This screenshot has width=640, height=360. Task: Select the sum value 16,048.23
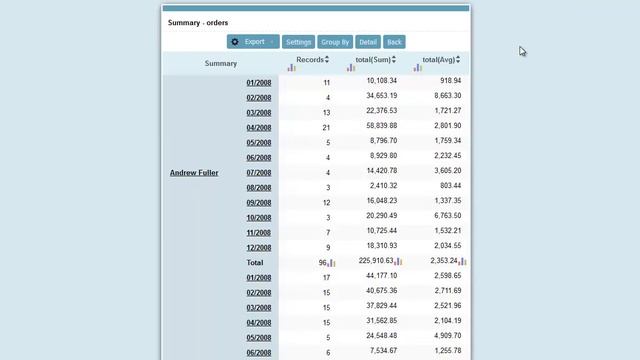click(x=382, y=201)
